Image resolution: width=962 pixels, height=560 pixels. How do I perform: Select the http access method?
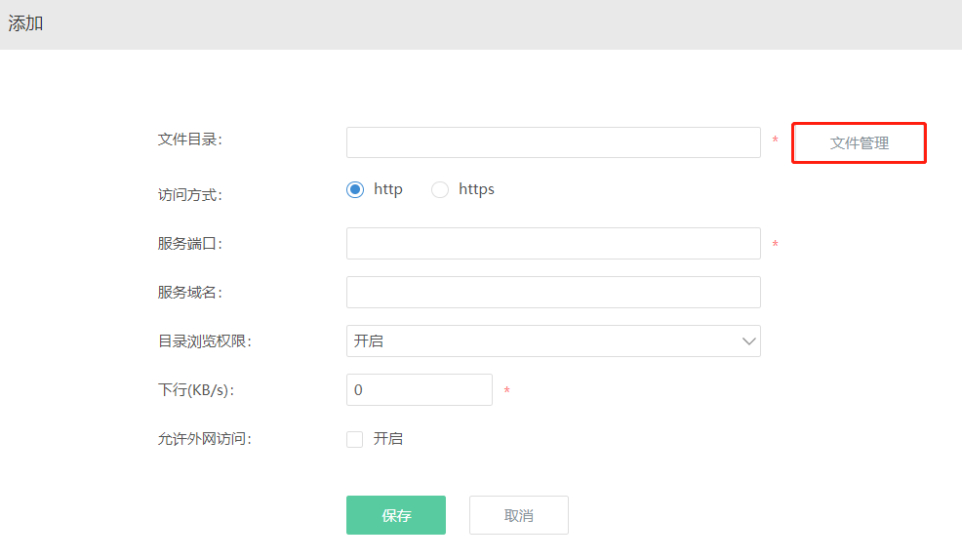(355, 189)
